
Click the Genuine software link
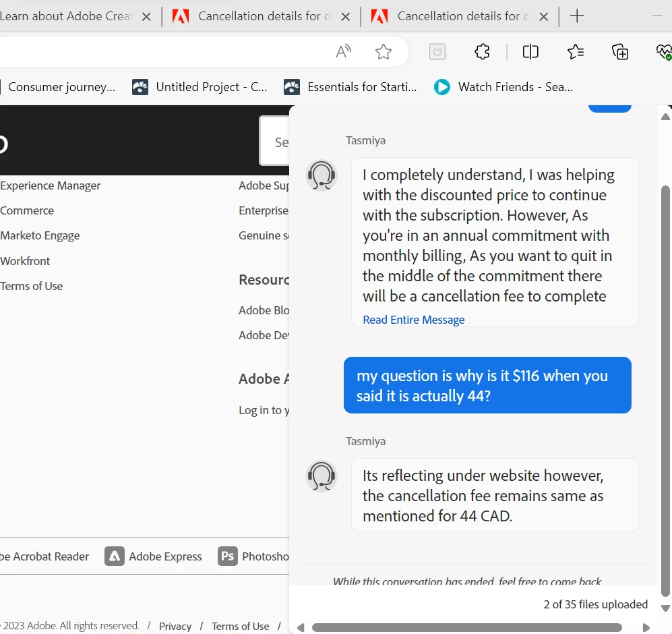pos(264,235)
